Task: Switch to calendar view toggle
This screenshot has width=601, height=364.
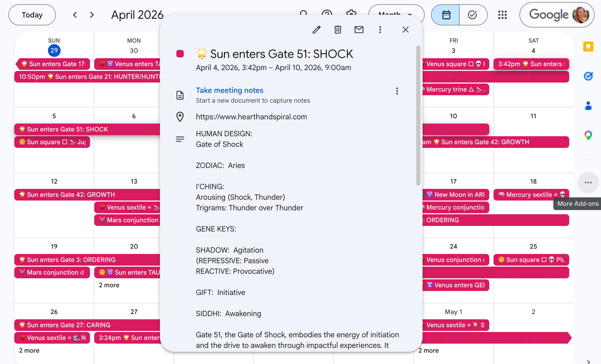Action: pos(446,15)
